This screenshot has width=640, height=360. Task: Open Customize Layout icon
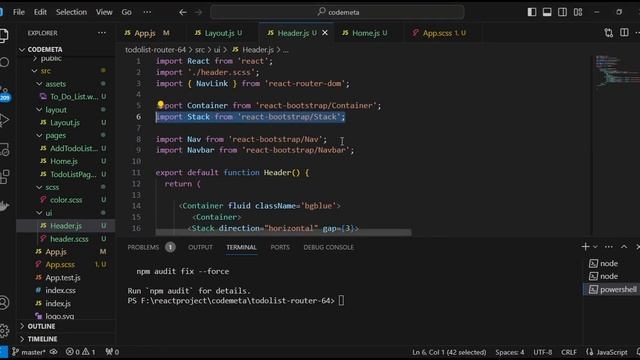[x=578, y=12]
